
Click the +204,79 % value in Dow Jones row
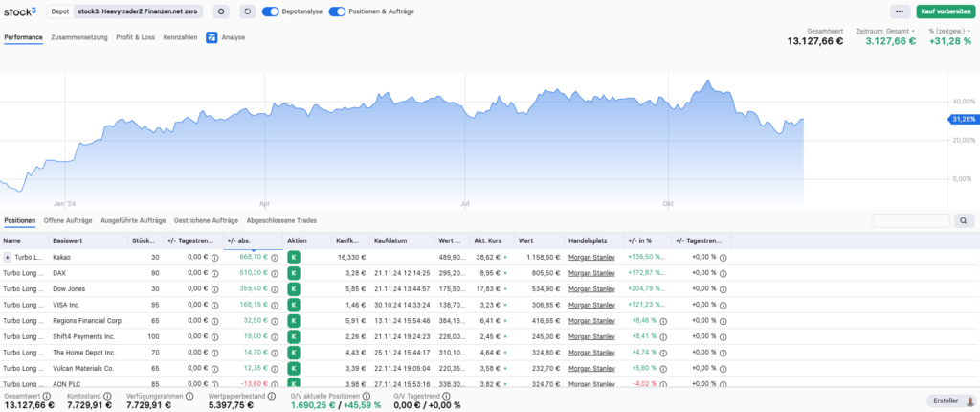click(x=648, y=289)
